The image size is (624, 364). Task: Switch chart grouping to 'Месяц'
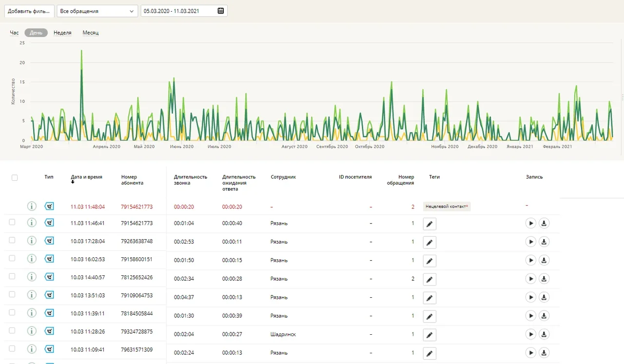coord(90,33)
